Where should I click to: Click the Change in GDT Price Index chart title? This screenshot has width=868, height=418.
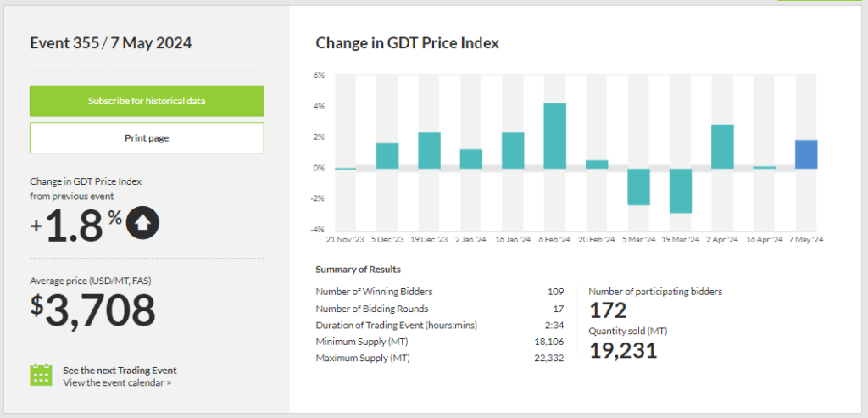pos(407,42)
